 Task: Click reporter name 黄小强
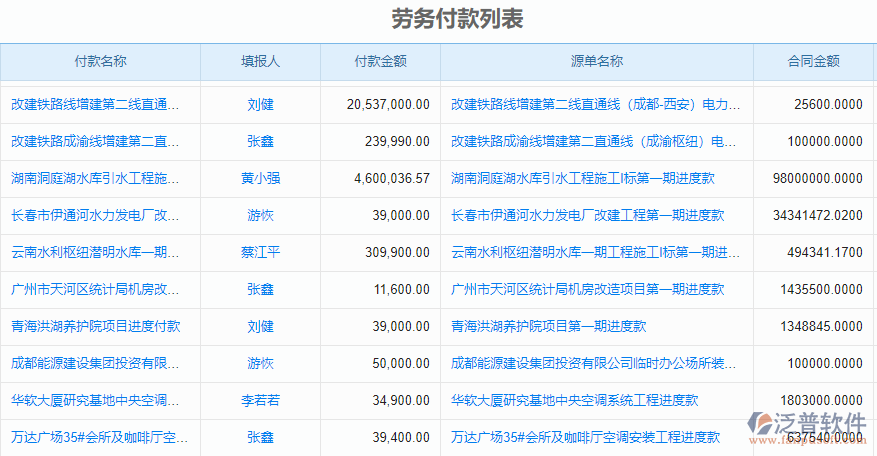pos(260,178)
